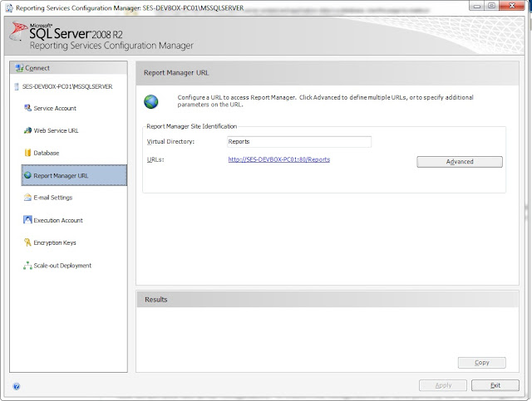
Task: Open the Encryption Keys page
Action: (55, 242)
